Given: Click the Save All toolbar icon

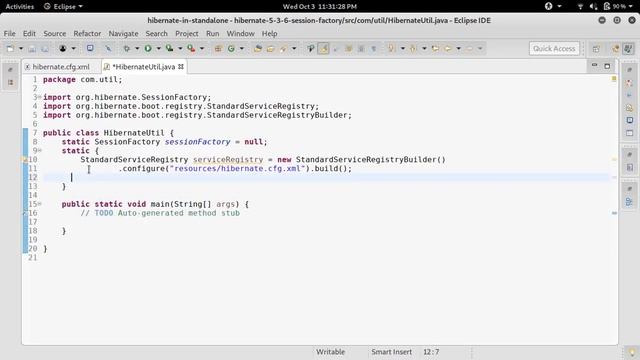Looking at the screenshot, I should pyautogui.click(x=45, y=49).
